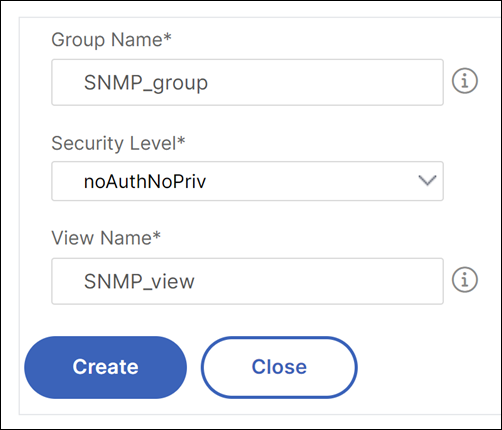Click the Group Name* label text
Viewport: 502px width, 430px height.
pos(111,40)
